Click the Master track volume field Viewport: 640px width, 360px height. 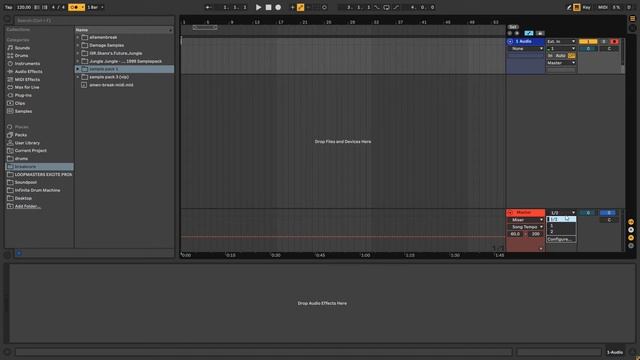(588, 213)
